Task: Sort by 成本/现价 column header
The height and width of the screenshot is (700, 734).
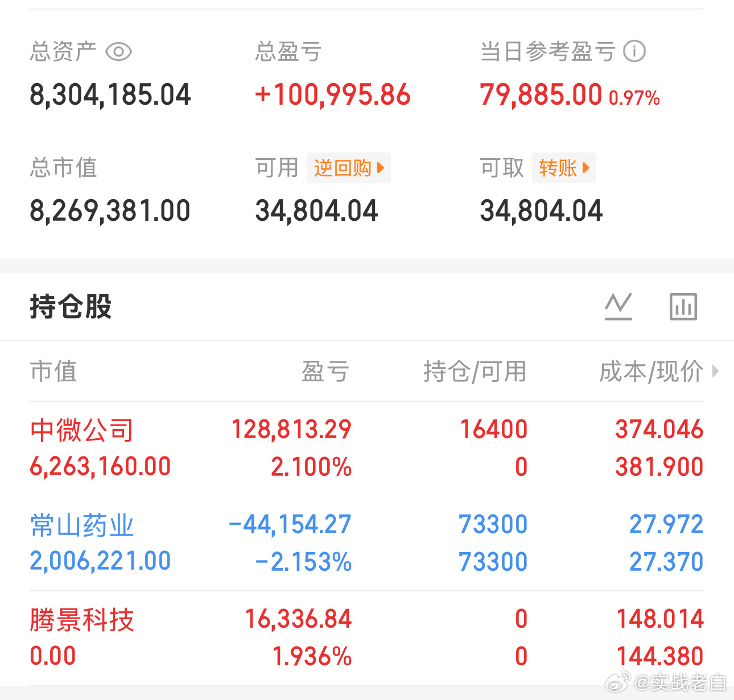Action: click(651, 371)
